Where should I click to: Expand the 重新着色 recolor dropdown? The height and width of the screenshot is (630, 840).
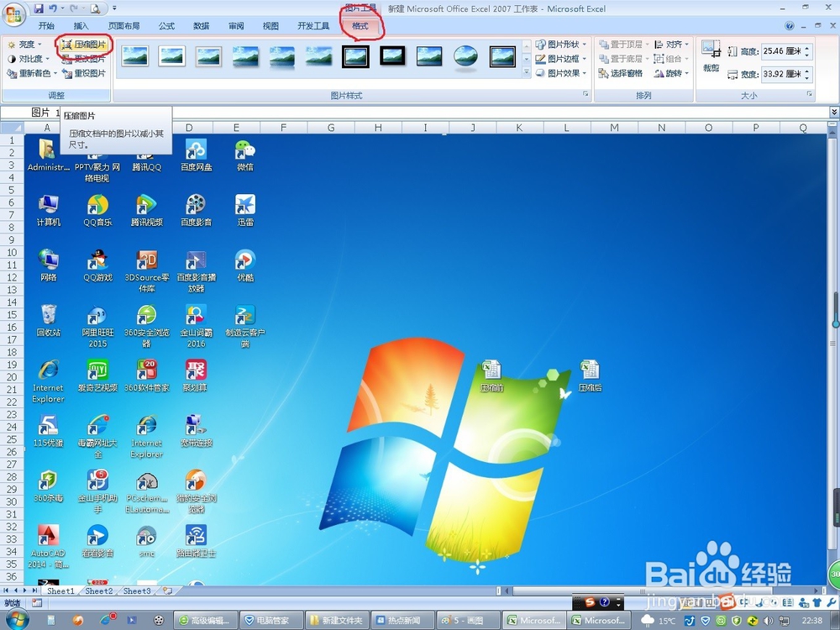(x=32, y=73)
